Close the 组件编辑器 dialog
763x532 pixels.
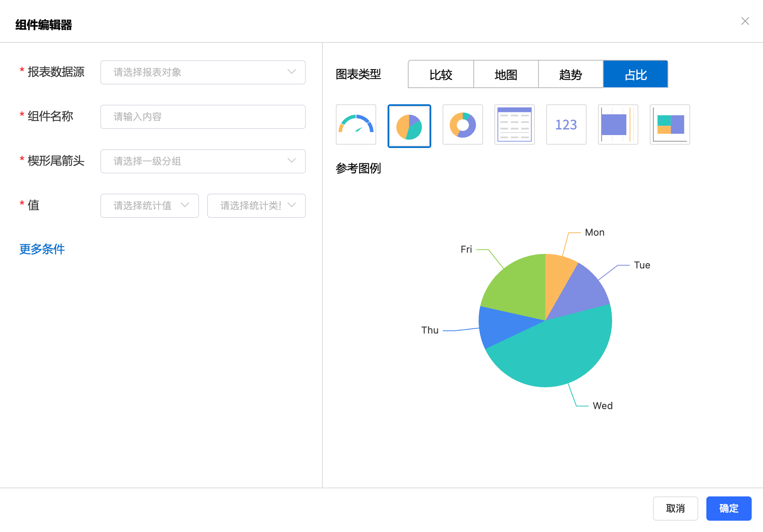(745, 21)
